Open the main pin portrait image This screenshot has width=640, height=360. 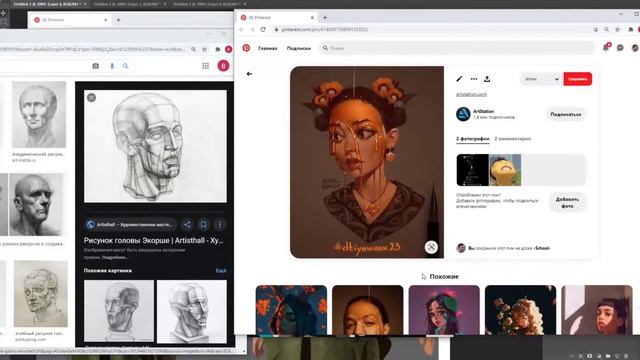click(367, 162)
